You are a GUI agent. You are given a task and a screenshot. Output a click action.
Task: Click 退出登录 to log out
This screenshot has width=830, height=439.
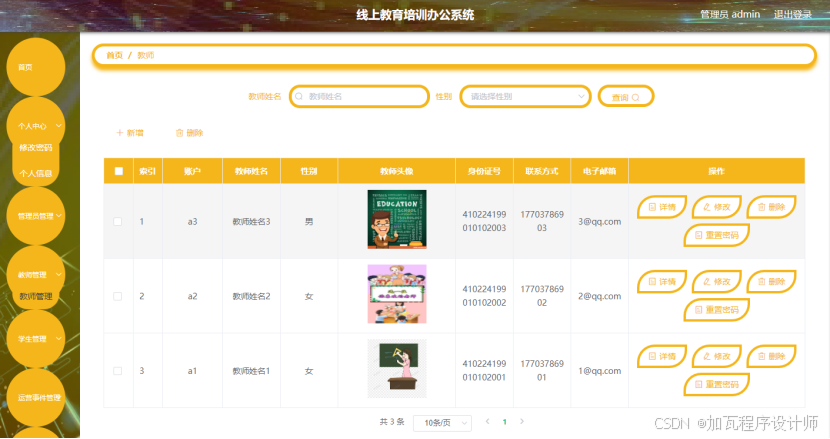pyautogui.click(x=792, y=14)
